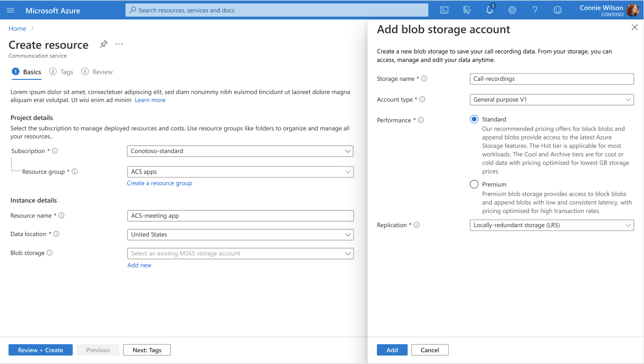The image size is (644, 364).
Task: Click Create a resource group link
Action: 160,183
